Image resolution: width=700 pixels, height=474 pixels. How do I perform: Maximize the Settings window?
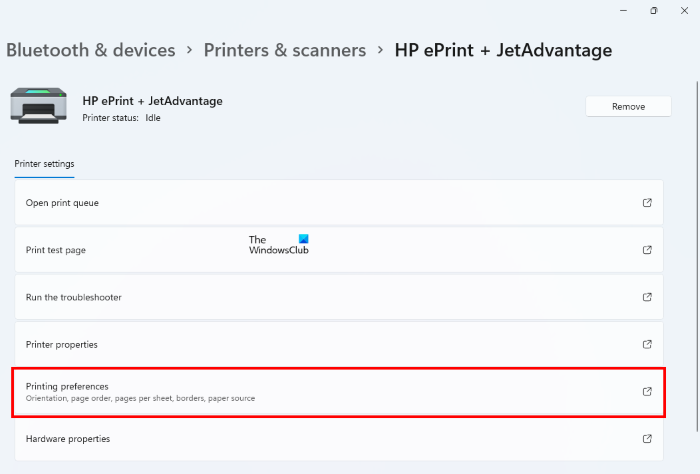(x=654, y=11)
